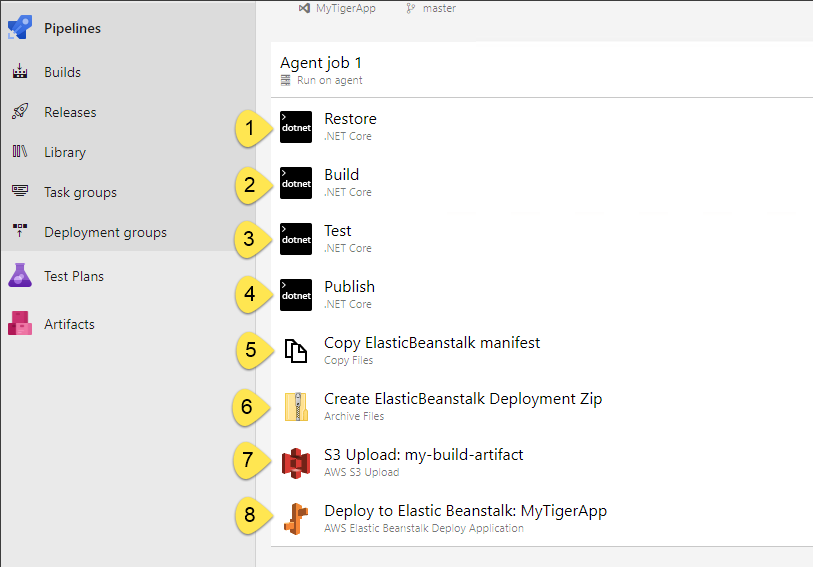Go to Releases in sidebar
Screen dimensions: 813x567
coord(70,112)
